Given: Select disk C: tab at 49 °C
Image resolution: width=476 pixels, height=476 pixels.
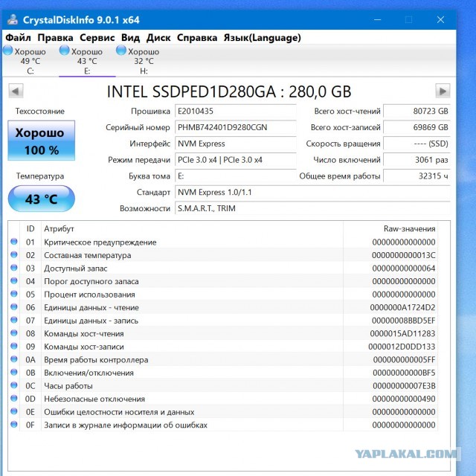Looking at the screenshot, I should click(30, 60).
